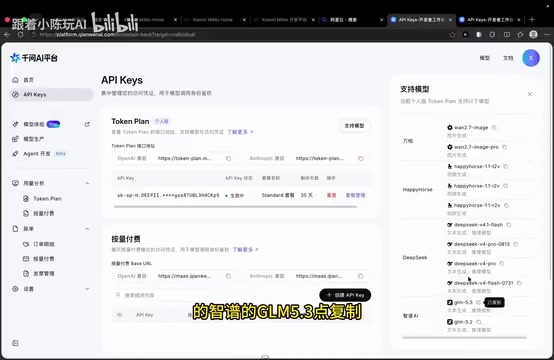The height and width of the screenshot is (360, 554).
Task: Click copy icon next to glm-5.3
Action: (478, 302)
